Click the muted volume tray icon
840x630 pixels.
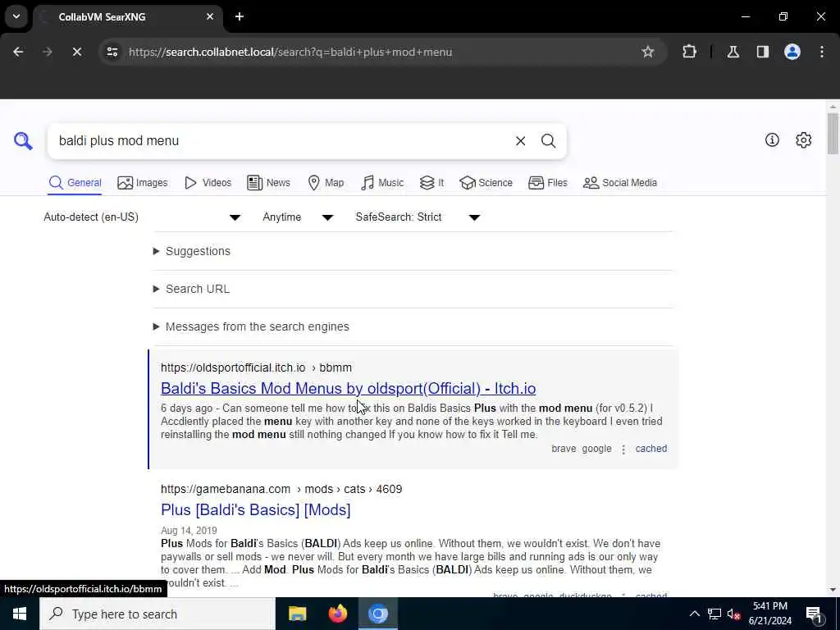[733, 614]
